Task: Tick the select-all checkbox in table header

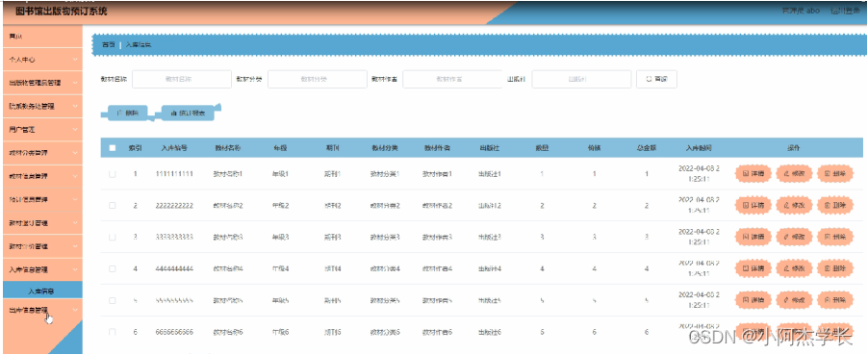Action: tap(113, 148)
